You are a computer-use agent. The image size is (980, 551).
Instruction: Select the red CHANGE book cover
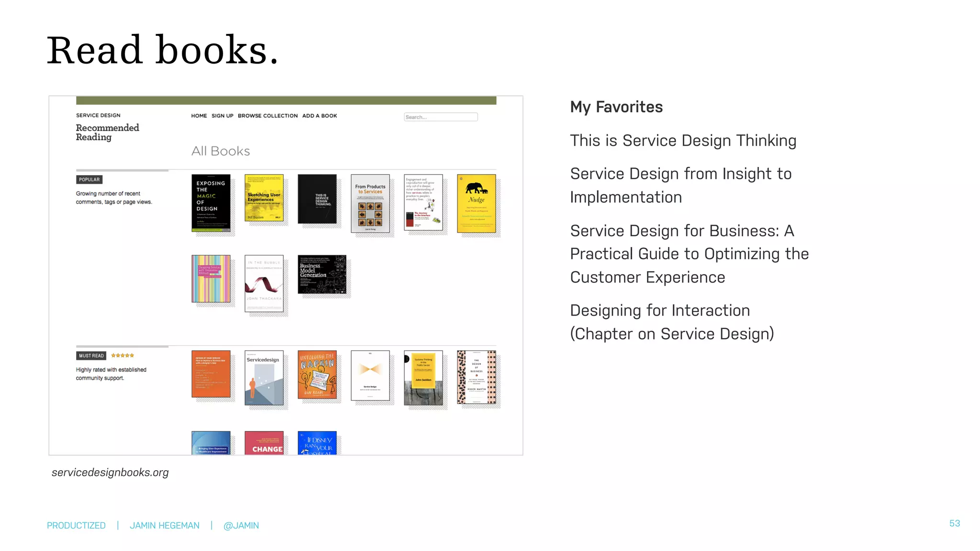[264, 443]
